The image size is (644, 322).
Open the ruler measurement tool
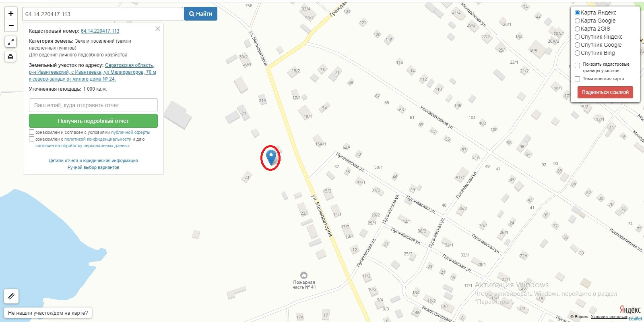[x=11, y=296]
